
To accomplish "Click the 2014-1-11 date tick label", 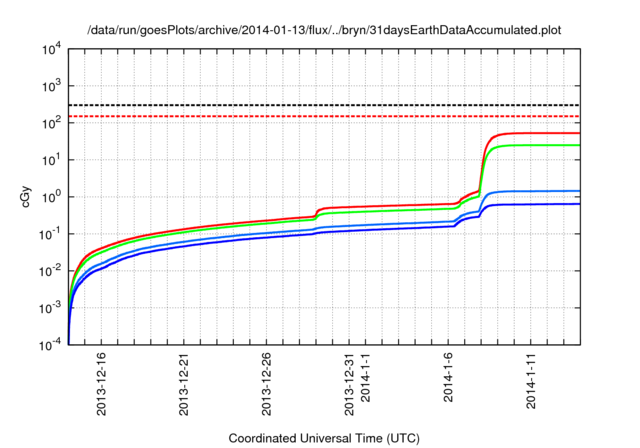I will 531,380.
